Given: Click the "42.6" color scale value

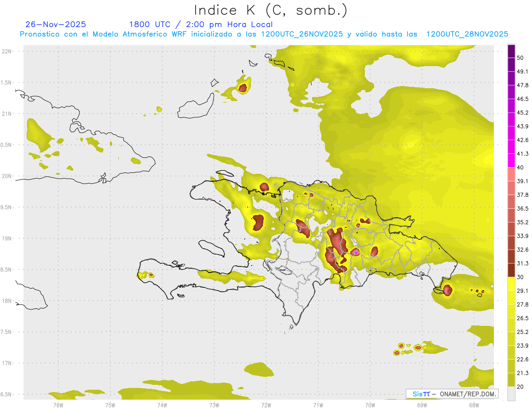Looking at the screenshot, I should coord(523,140).
